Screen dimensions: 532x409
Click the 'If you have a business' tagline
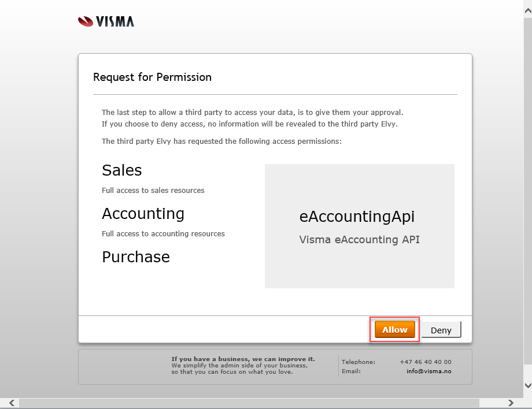click(243, 359)
